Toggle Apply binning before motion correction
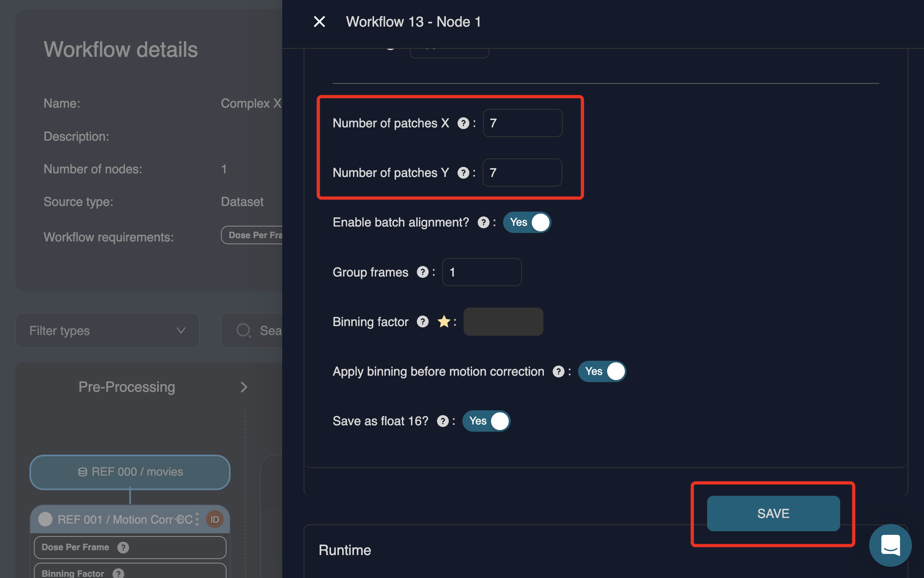Screen dimensions: 924x578 (x=602, y=372)
